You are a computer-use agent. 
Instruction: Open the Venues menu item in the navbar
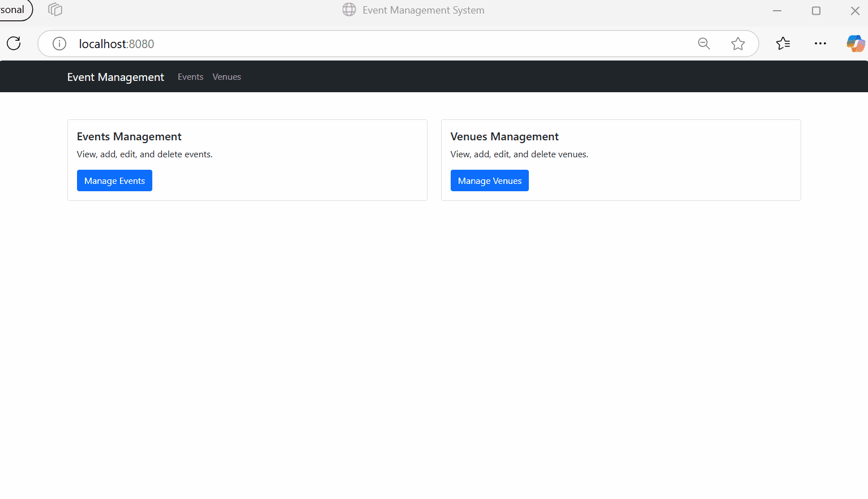(226, 76)
